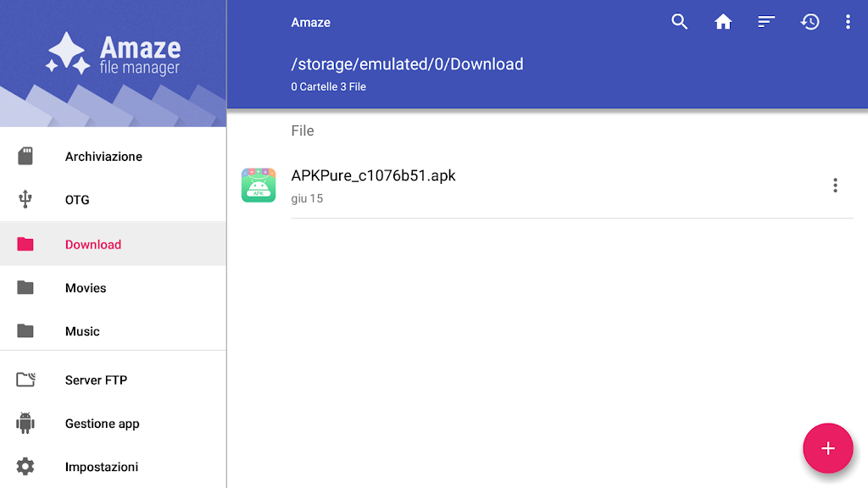Click the APKPure apk file icon
Screen dimensions: 868x488
point(259,185)
